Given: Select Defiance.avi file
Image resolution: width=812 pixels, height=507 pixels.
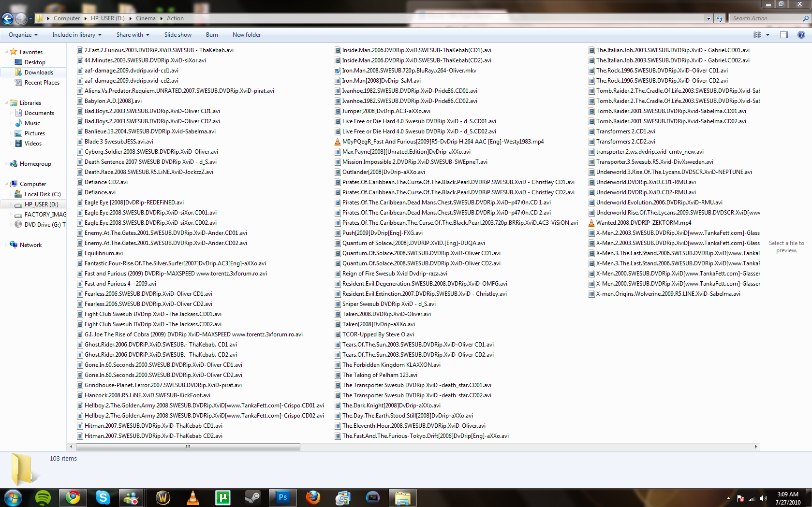Looking at the screenshot, I should [100, 192].
